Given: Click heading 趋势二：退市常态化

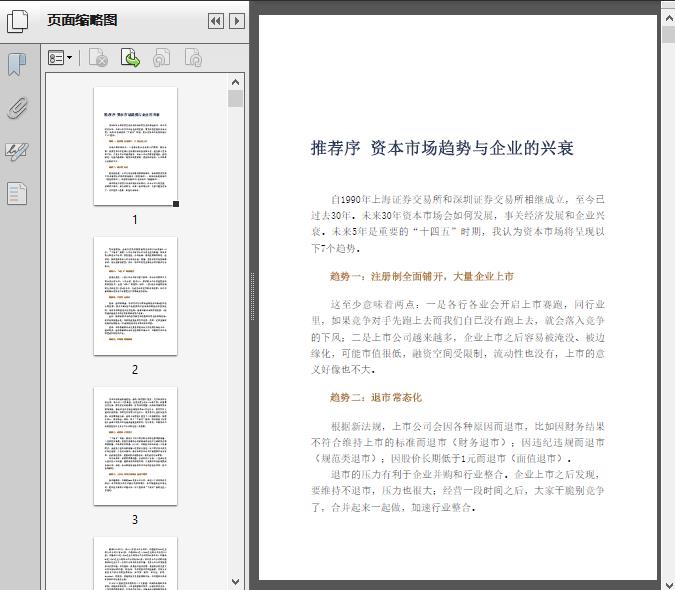Looking at the screenshot, I should click(x=376, y=397).
